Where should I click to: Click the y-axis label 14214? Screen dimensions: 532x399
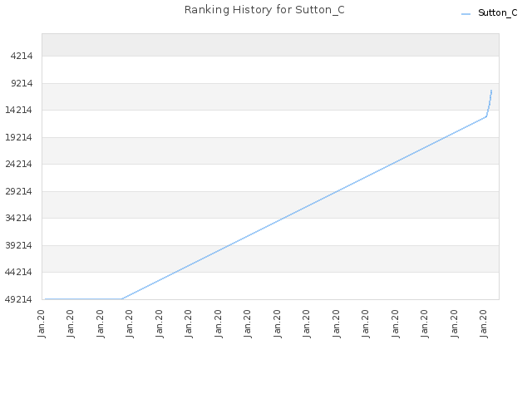[18, 110]
